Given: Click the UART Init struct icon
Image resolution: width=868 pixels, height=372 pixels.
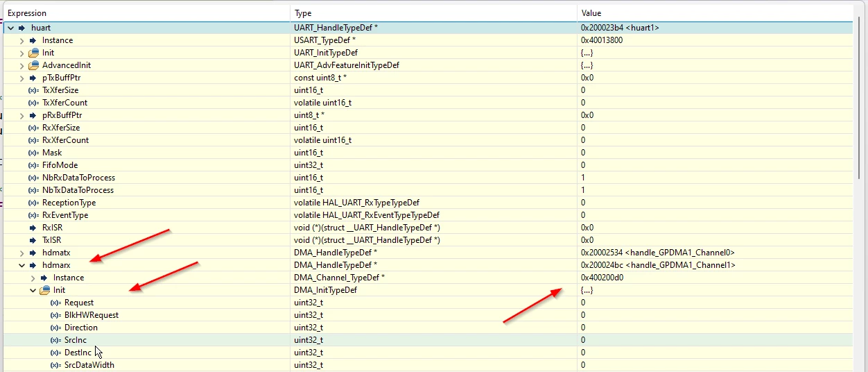Looking at the screenshot, I should [x=33, y=53].
